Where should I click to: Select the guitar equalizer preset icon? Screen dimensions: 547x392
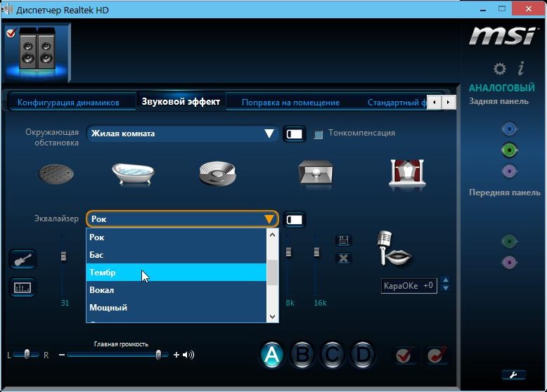tap(22, 259)
